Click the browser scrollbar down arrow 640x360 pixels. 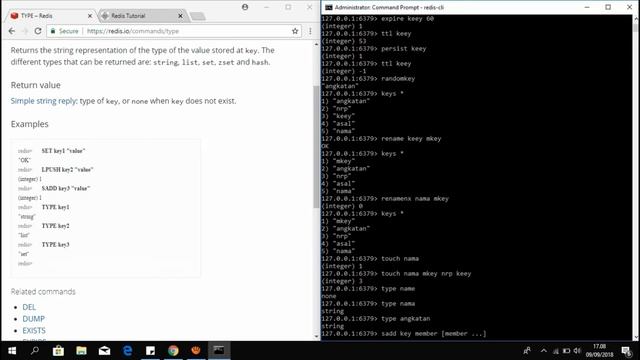(x=316, y=336)
